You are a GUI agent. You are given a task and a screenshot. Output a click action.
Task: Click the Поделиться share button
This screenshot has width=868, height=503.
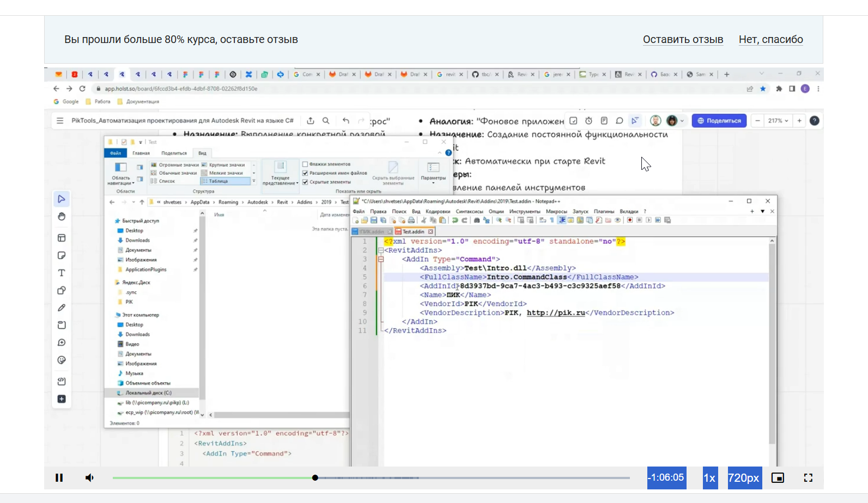click(719, 121)
